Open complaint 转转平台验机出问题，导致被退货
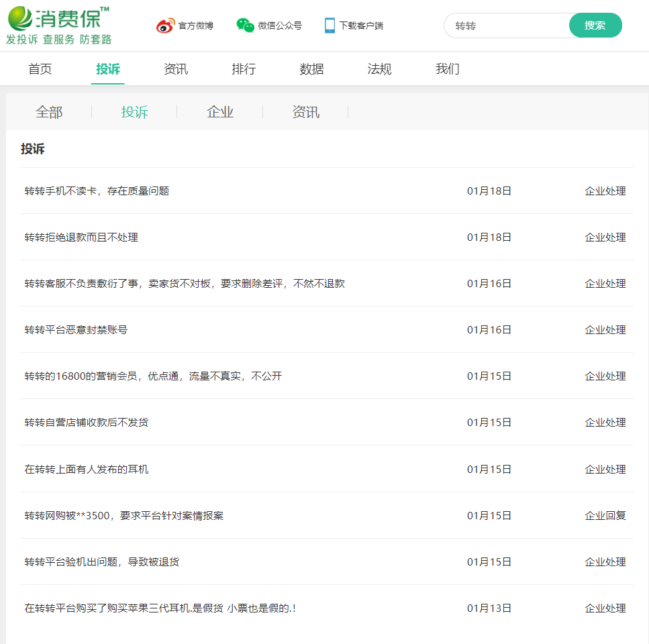 pyautogui.click(x=102, y=561)
